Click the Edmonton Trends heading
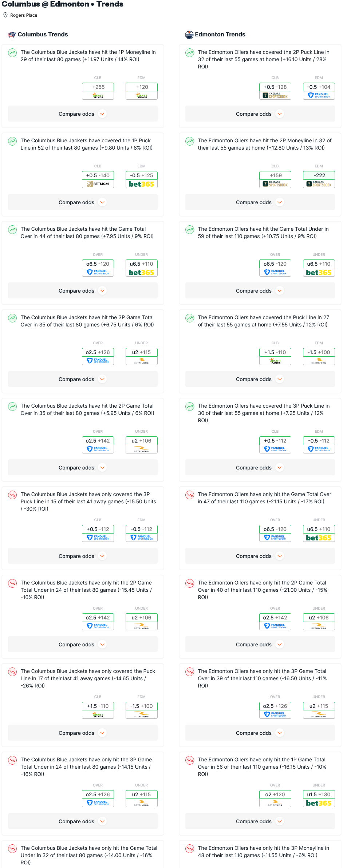The width and height of the screenshot is (343, 868). point(220,35)
